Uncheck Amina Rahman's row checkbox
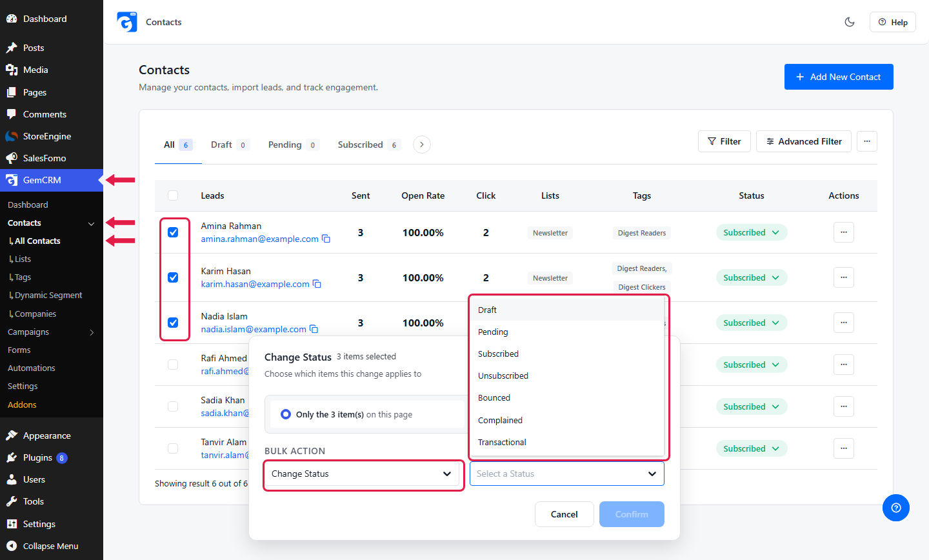The width and height of the screenshot is (929, 560). point(173,232)
